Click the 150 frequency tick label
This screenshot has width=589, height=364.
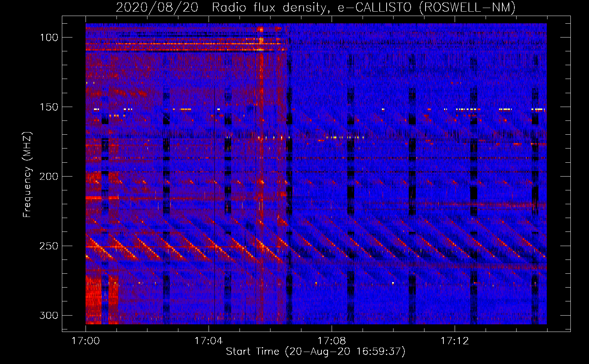pos(49,107)
